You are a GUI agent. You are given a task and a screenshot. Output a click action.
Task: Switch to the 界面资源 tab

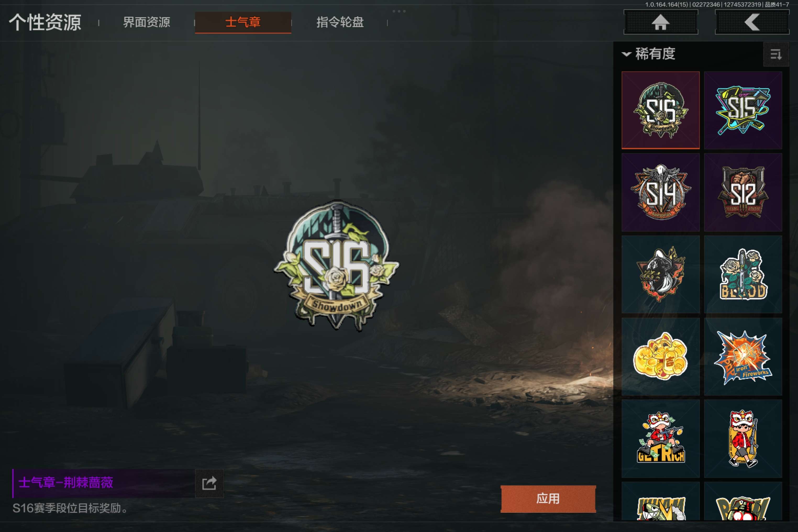click(146, 23)
